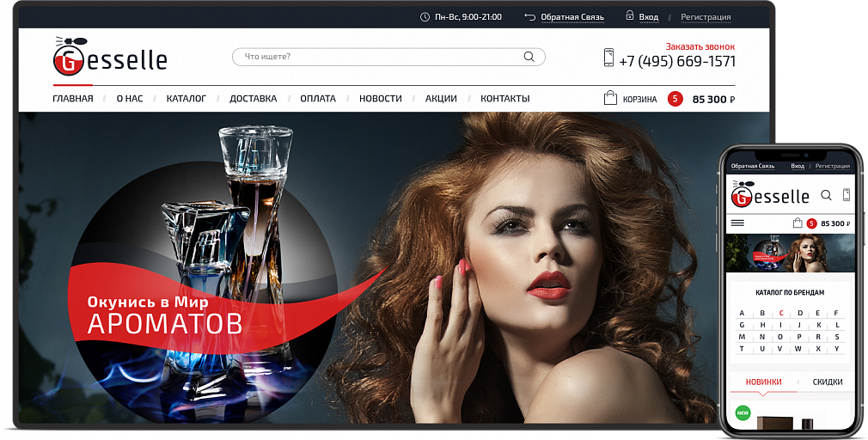Image resolution: width=868 pixels, height=440 pixels.
Task: Click the return-arrow icon before desktop Обратная Связь
Action: (x=529, y=17)
